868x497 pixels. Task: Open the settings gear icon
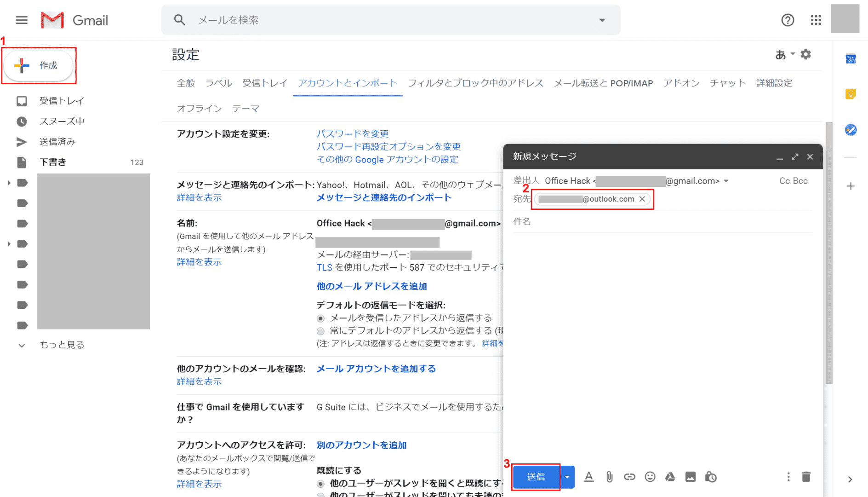tap(805, 54)
